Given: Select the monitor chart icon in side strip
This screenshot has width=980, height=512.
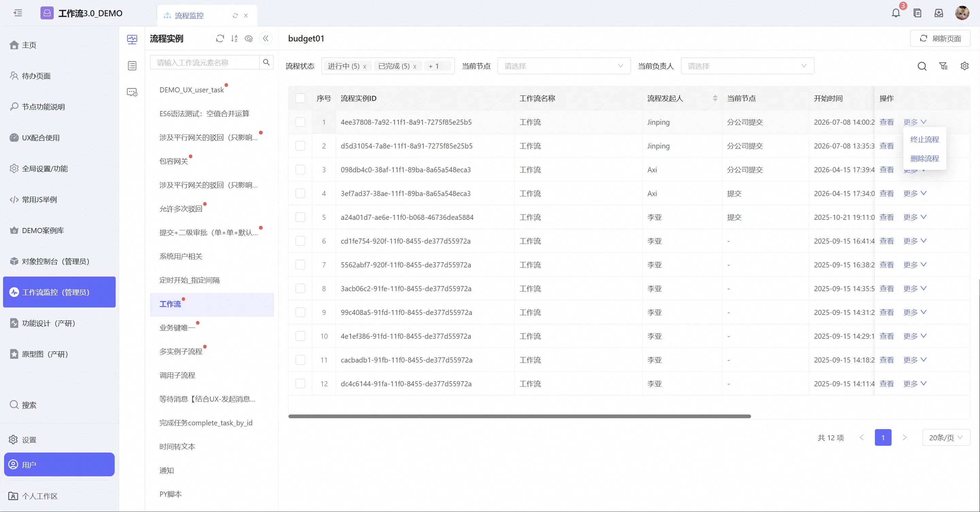Looking at the screenshot, I should (132, 39).
